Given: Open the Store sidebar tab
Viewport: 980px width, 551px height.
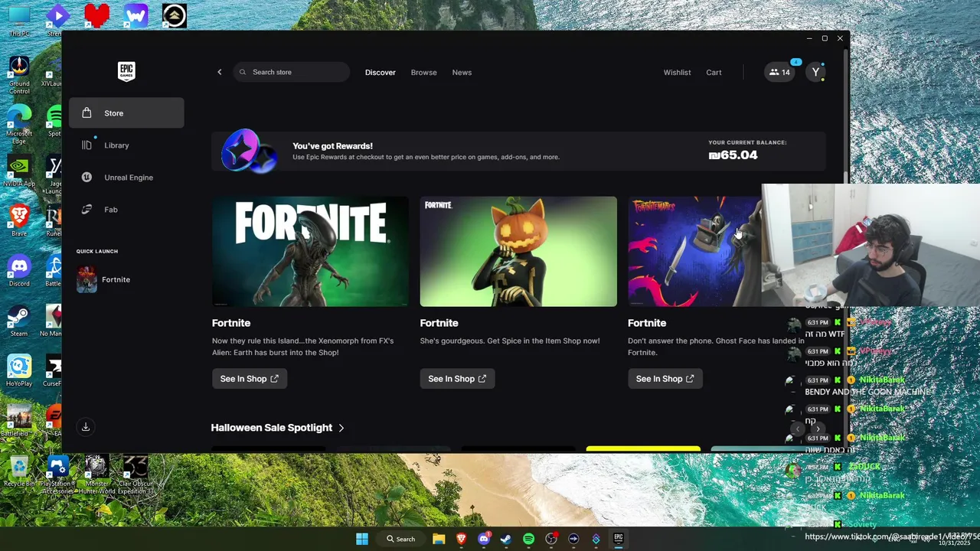Looking at the screenshot, I should tap(126, 113).
